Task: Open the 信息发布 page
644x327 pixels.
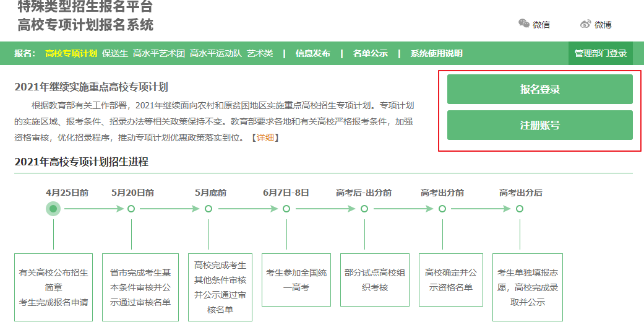Action: 312,53
